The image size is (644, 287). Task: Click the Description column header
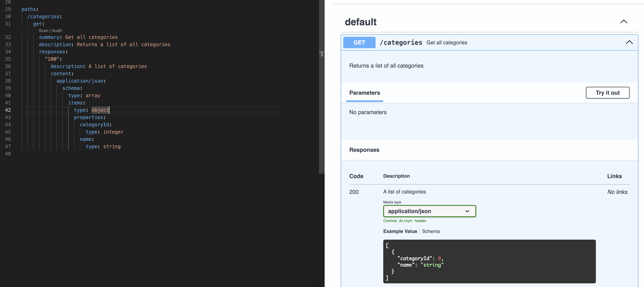(396, 176)
